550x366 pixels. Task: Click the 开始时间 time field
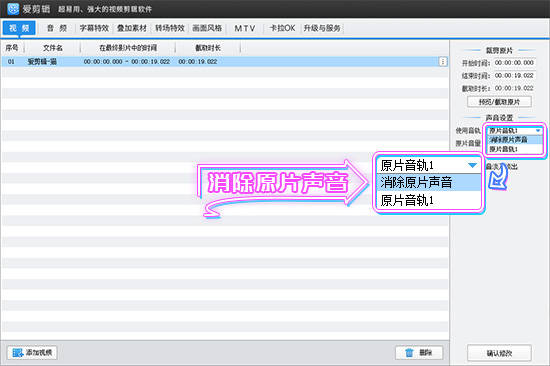(514, 63)
